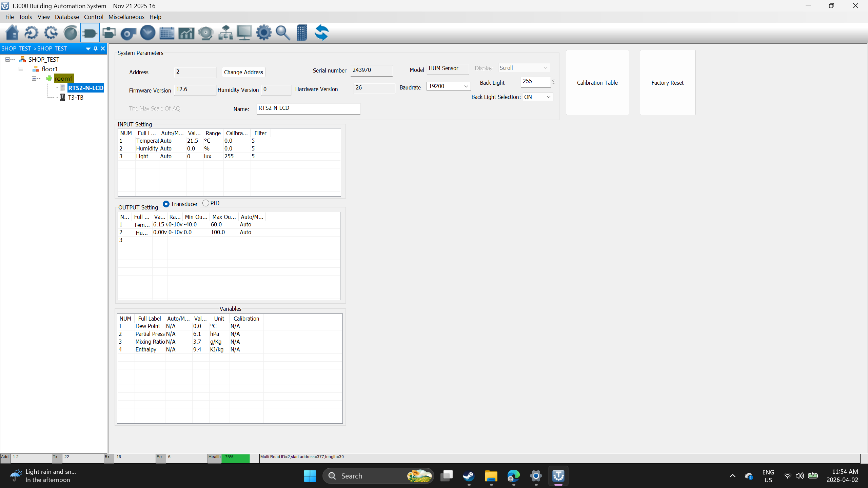Screen dimensions: 868x488
Task: Click the Change Address button
Action: 243,72
